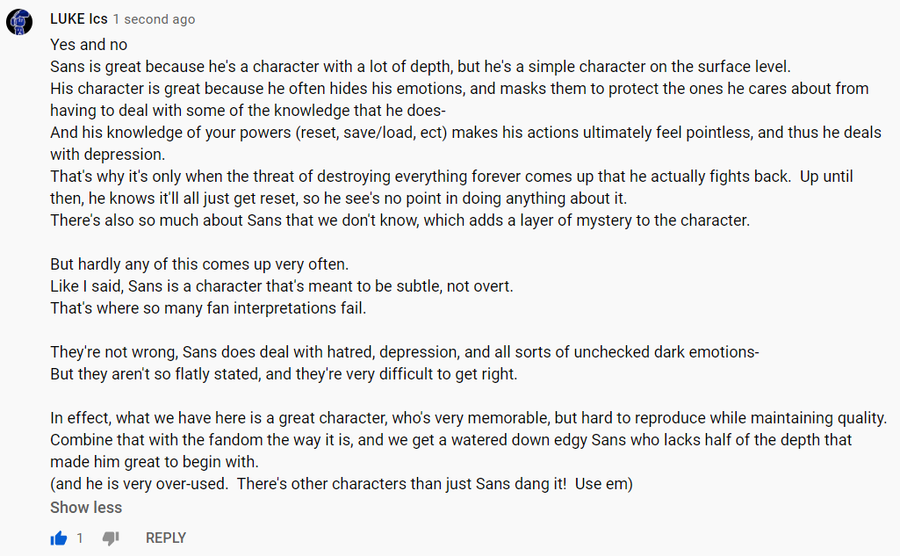Image resolution: width=900 pixels, height=556 pixels.
Task: Click the line starting 'That's why it's only when'
Action: (x=451, y=187)
